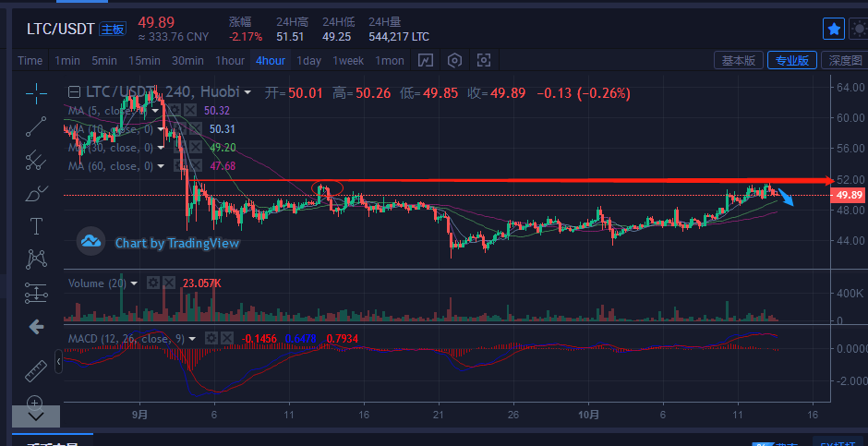Expand LTC/USDT, 240, Huobi dropdown arrow

247,92
